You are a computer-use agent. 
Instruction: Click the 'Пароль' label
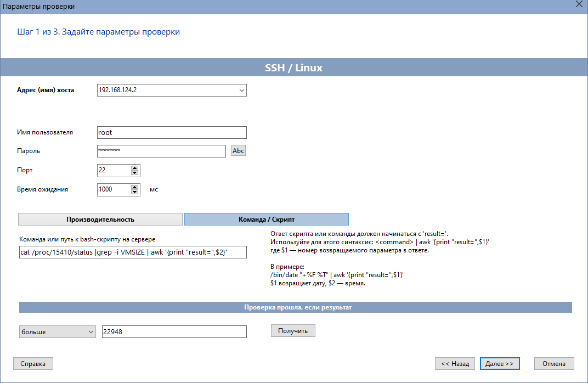click(29, 151)
